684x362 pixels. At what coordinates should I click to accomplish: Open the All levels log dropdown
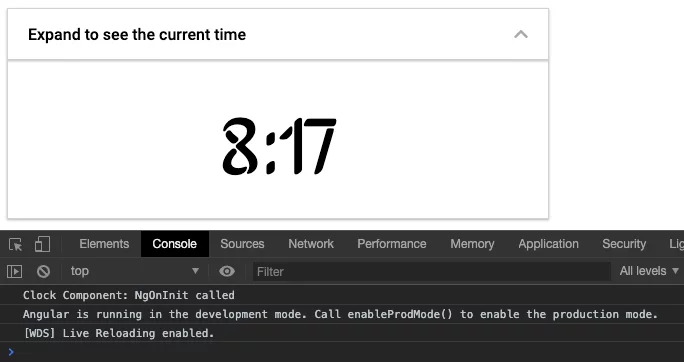pyautogui.click(x=649, y=271)
